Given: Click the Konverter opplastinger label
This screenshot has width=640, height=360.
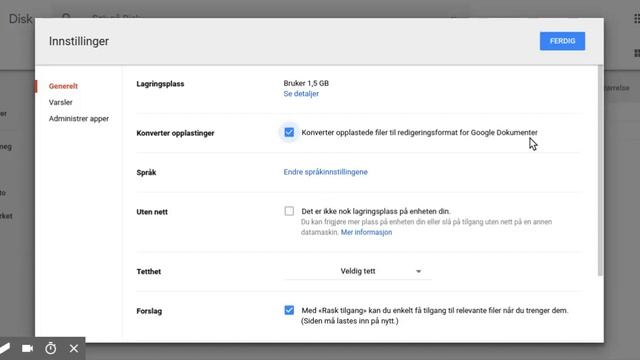Looking at the screenshot, I should coord(175,133).
